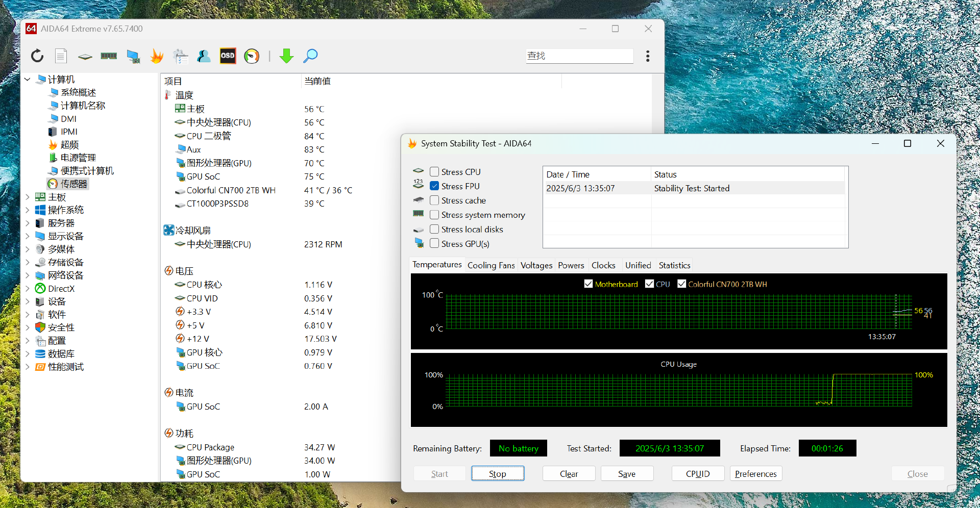
Task: Switch to the Voltages tab
Action: click(536, 265)
